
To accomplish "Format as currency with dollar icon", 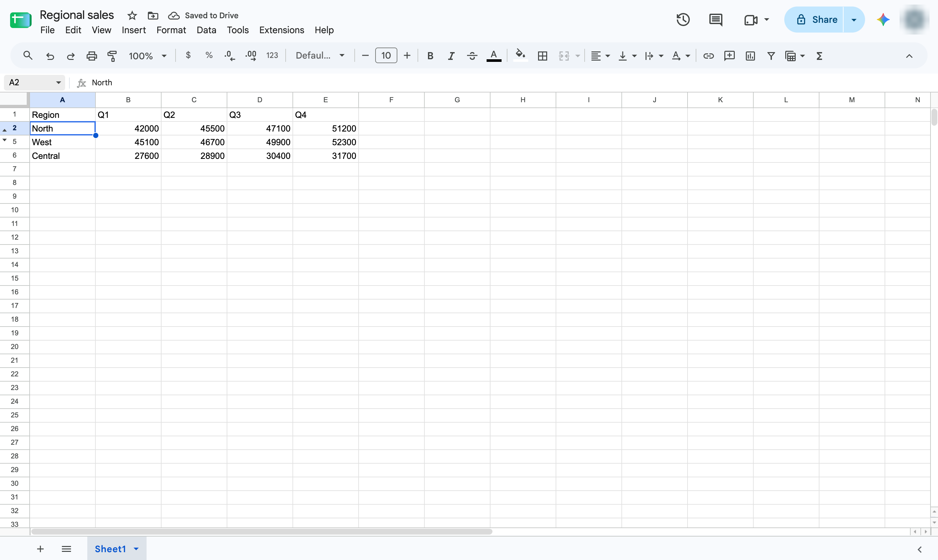I will tap(188, 55).
